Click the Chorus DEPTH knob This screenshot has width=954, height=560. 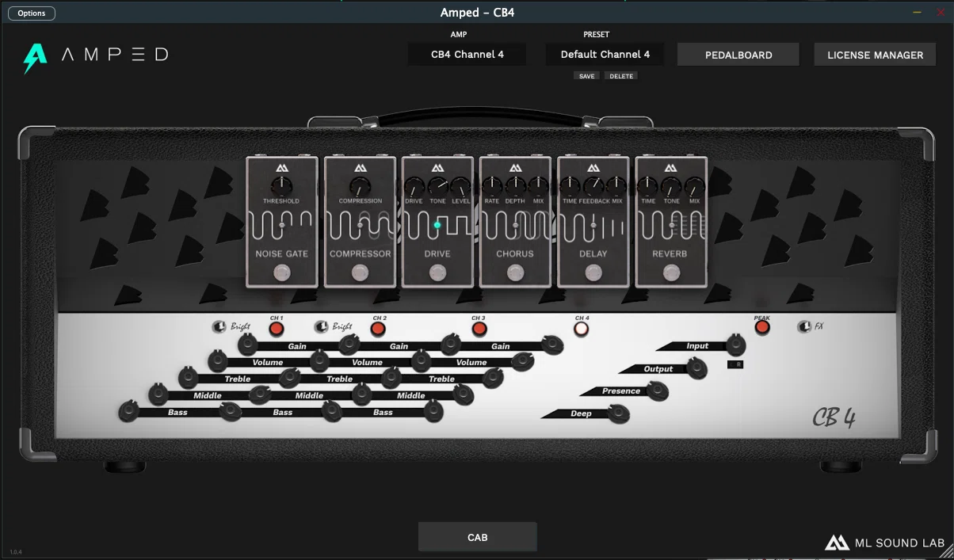coord(515,187)
